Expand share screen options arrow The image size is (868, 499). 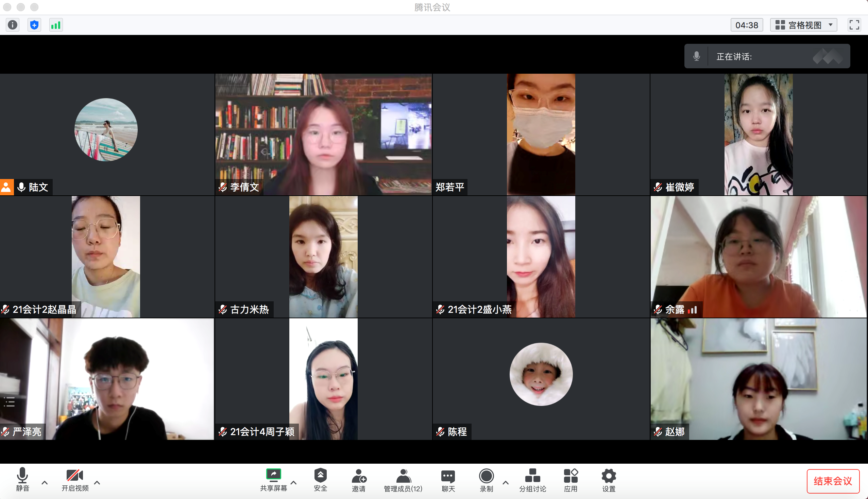(x=293, y=483)
